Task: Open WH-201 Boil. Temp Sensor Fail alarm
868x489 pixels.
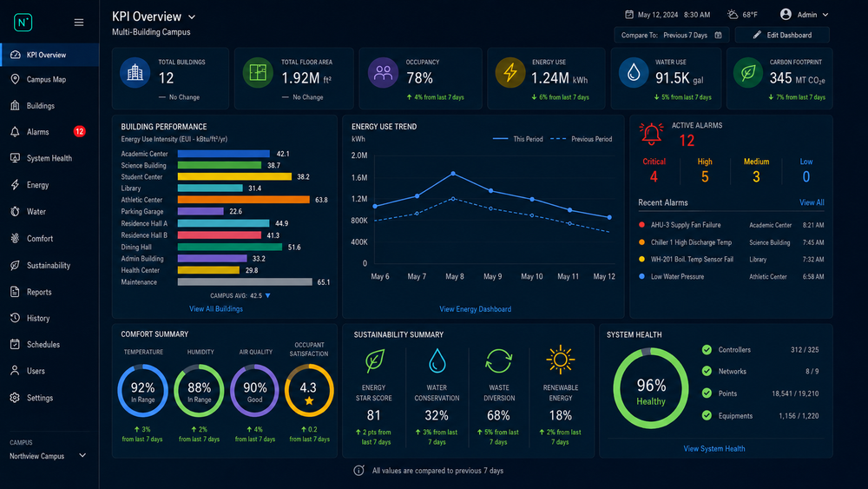Action: tap(731, 259)
